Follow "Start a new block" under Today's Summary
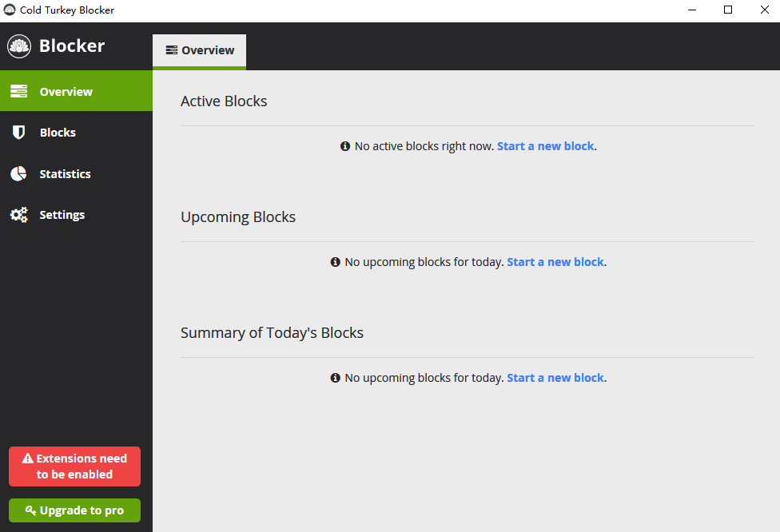This screenshot has height=532, width=780. coord(555,378)
